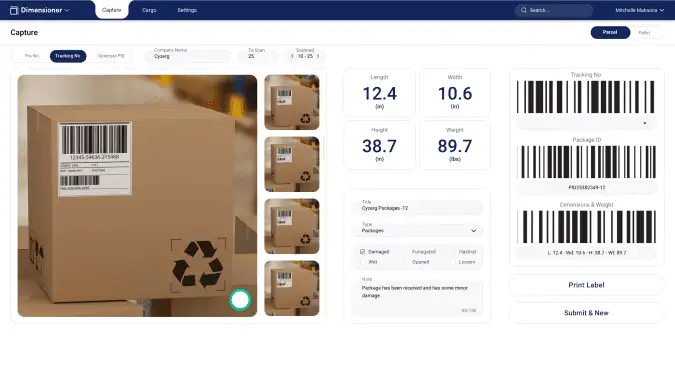Image resolution: width=675 pixels, height=373 pixels.
Task: Open the Dimensioner app switcher chevron
Action: [67, 10]
